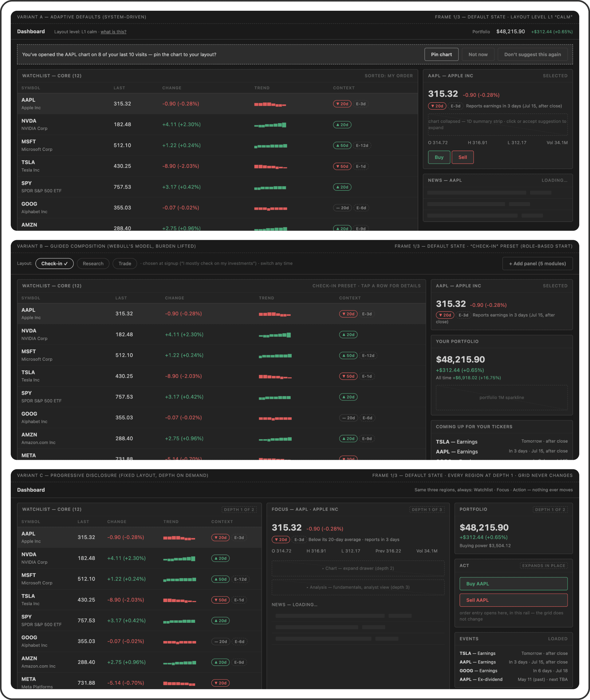
Task: Click the SYMBOL column header in Variant A
Action: (x=31, y=88)
